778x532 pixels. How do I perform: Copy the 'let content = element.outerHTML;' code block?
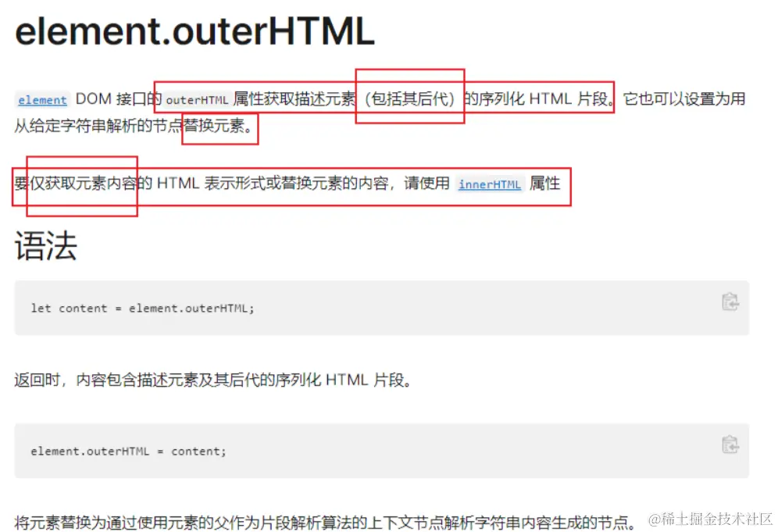[730, 302]
